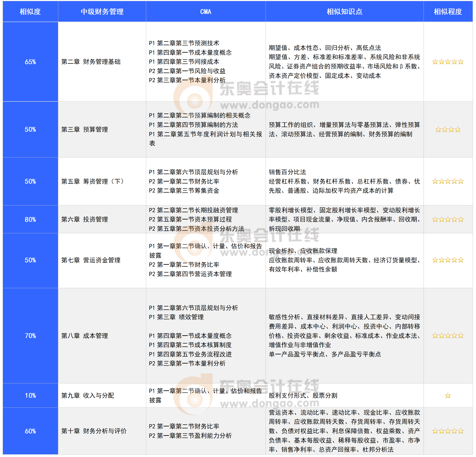Click the 70% similarity cell
This screenshot has height=457, width=476.
point(30,336)
